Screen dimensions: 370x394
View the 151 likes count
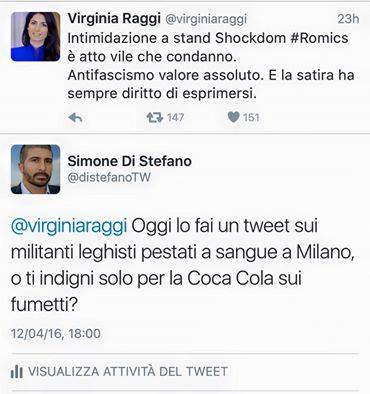[x=251, y=117]
